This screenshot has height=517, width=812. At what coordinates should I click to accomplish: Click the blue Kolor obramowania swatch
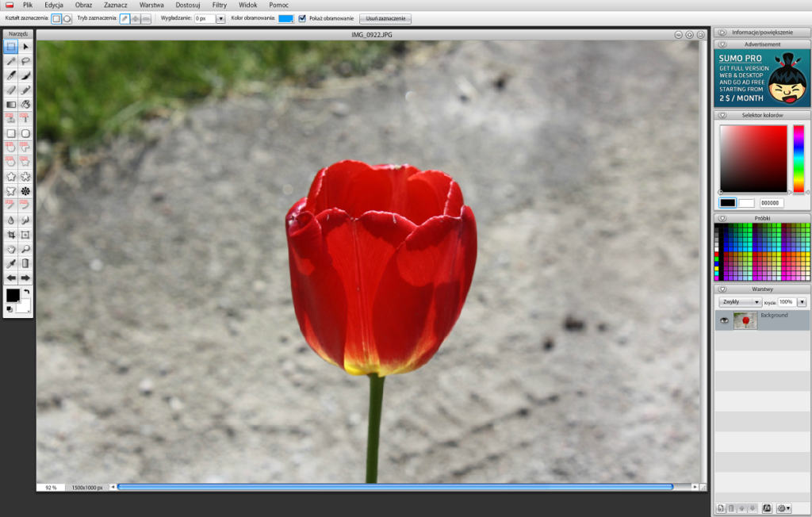point(285,18)
